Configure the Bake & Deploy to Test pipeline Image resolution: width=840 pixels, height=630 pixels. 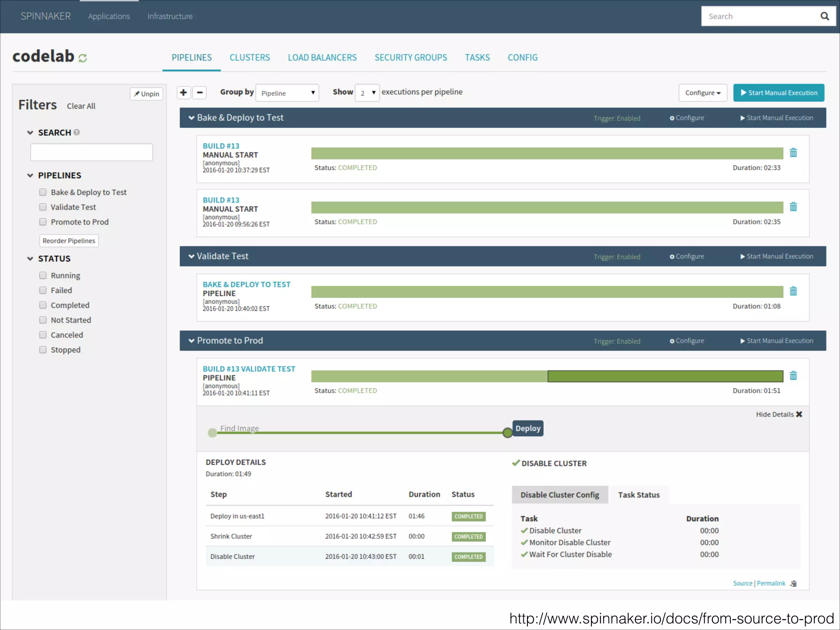pos(687,118)
